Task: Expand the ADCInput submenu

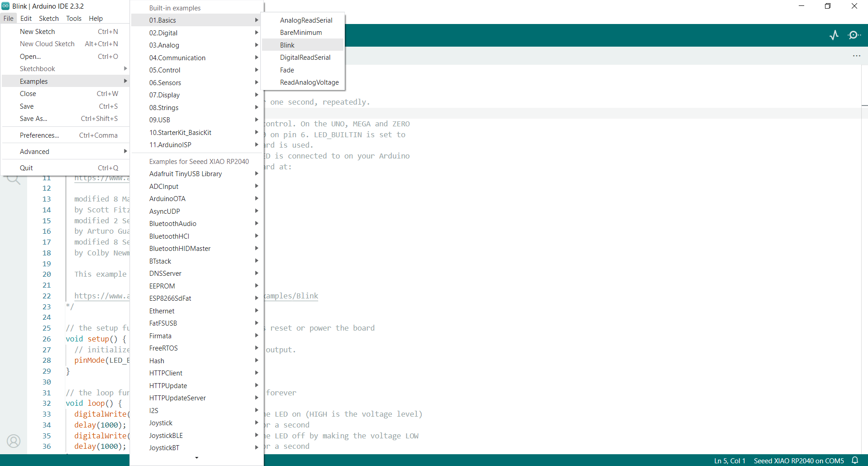Action: pyautogui.click(x=197, y=187)
